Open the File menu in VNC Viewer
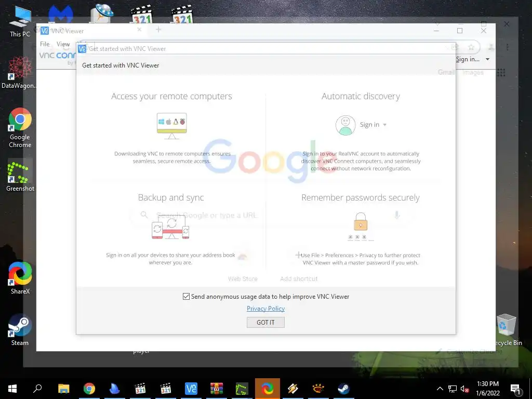 tap(45, 44)
